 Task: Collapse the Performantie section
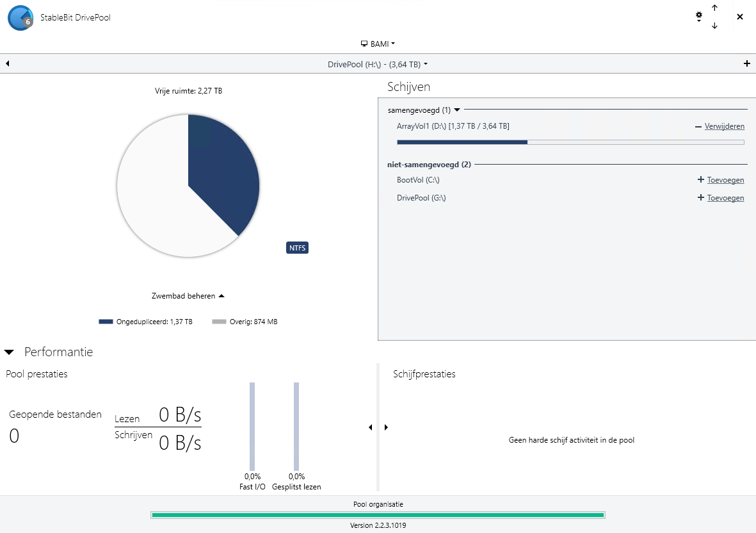click(9, 352)
